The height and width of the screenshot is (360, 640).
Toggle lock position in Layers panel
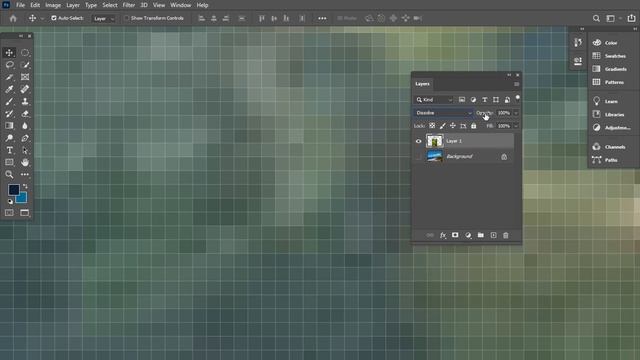pyautogui.click(x=453, y=126)
